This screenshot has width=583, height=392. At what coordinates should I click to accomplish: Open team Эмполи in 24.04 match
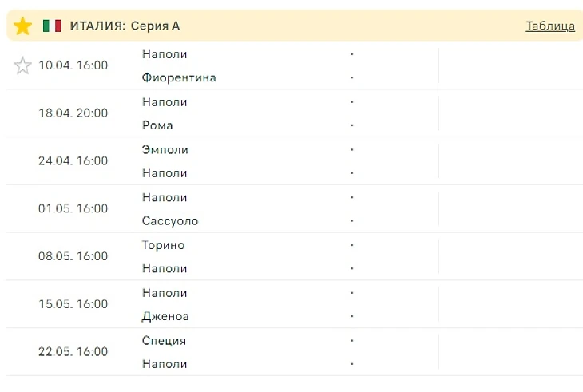(x=165, y=150)
